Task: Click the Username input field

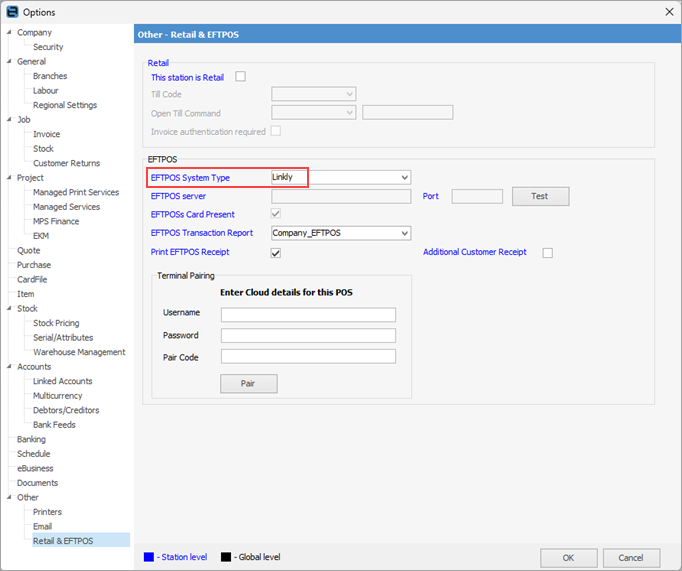Action: tap(308, 314)
